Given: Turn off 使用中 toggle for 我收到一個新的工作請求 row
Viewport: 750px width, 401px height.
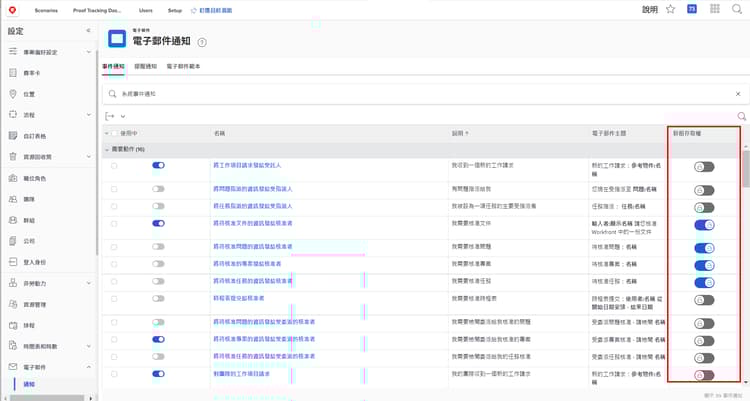Looking at the screenshot, I should point(158,165).
